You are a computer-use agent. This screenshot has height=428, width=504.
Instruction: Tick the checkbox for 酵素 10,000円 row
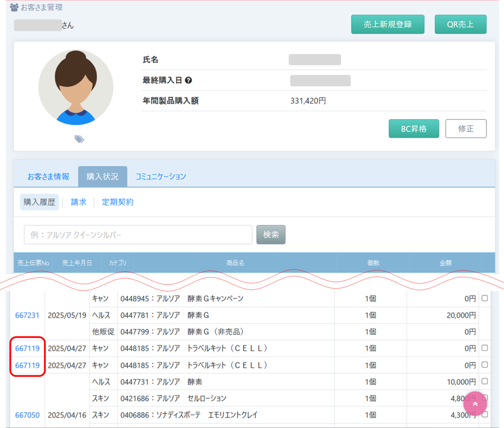coord(485,381)
